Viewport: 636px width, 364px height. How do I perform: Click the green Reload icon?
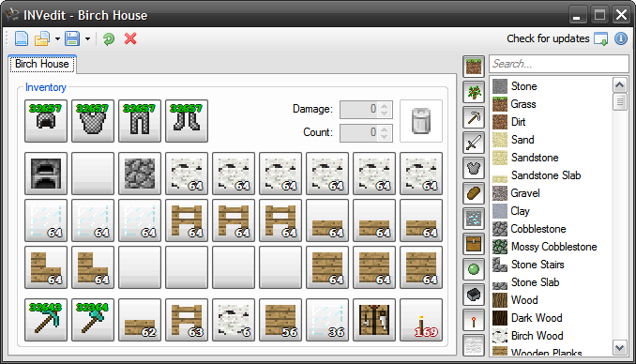click(x=109, y=39)
